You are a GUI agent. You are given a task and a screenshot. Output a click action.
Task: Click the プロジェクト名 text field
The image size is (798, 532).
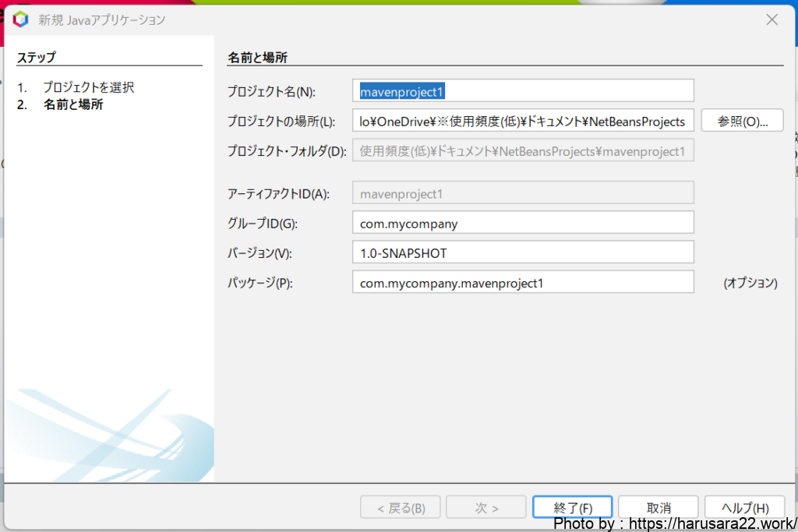pyautogui.click(x=522, y=91)
